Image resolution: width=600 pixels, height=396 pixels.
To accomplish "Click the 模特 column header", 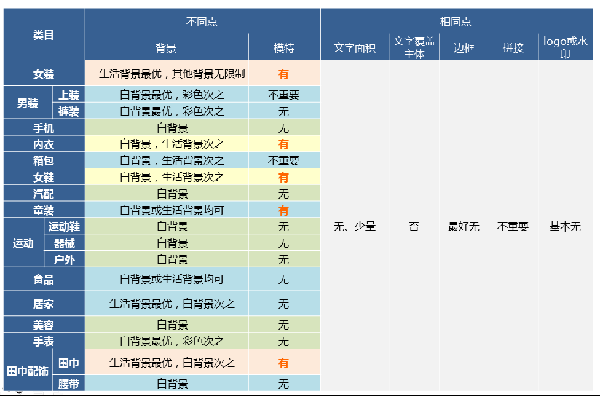I will (x=284, y=48).
